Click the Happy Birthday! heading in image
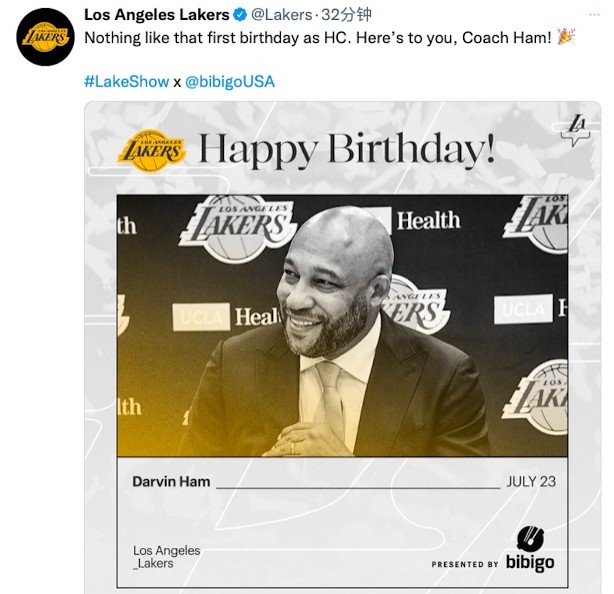Screen dimensions: 614x594 click(346, 151)
